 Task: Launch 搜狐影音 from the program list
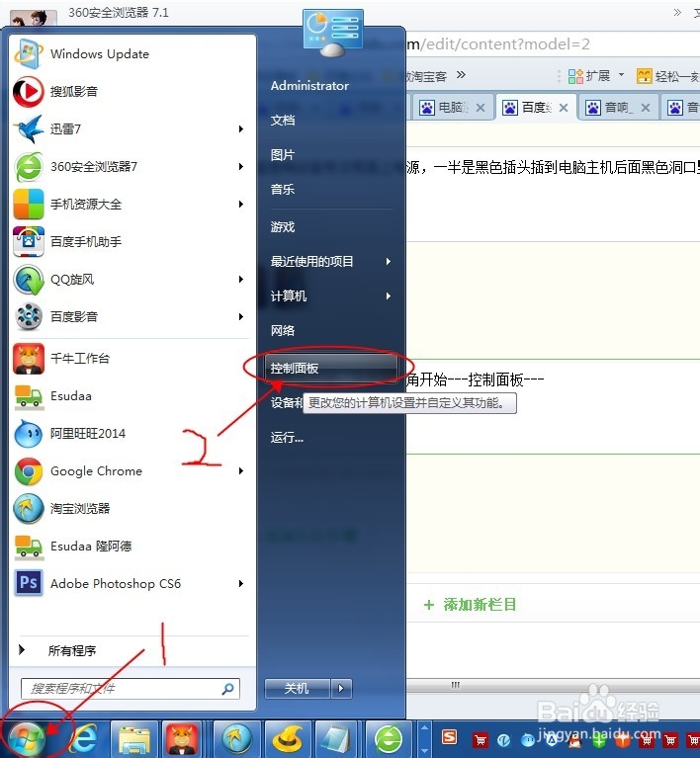[x=131, y=91]
